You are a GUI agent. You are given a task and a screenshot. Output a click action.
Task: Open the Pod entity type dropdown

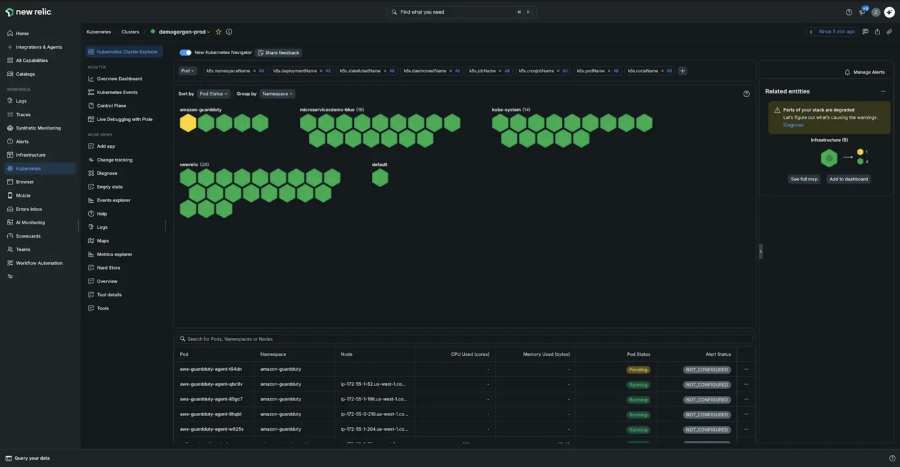pos(187,71)
